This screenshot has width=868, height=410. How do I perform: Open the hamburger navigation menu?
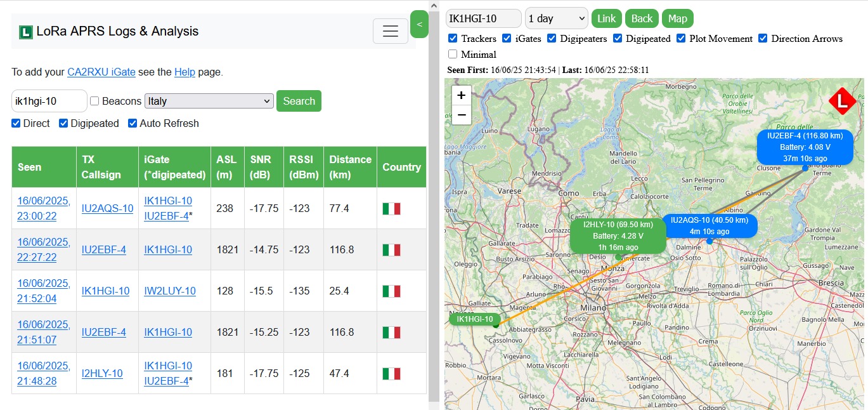[x=390, y=31]
